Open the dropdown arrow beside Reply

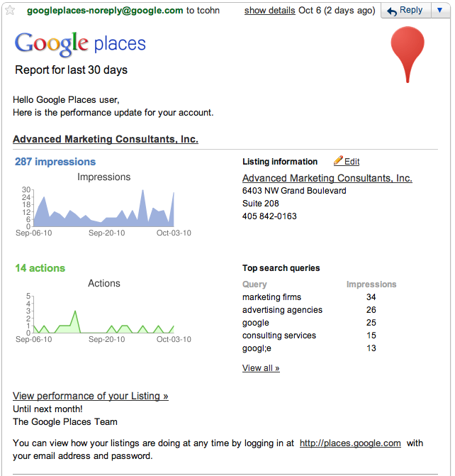(439, 11)
